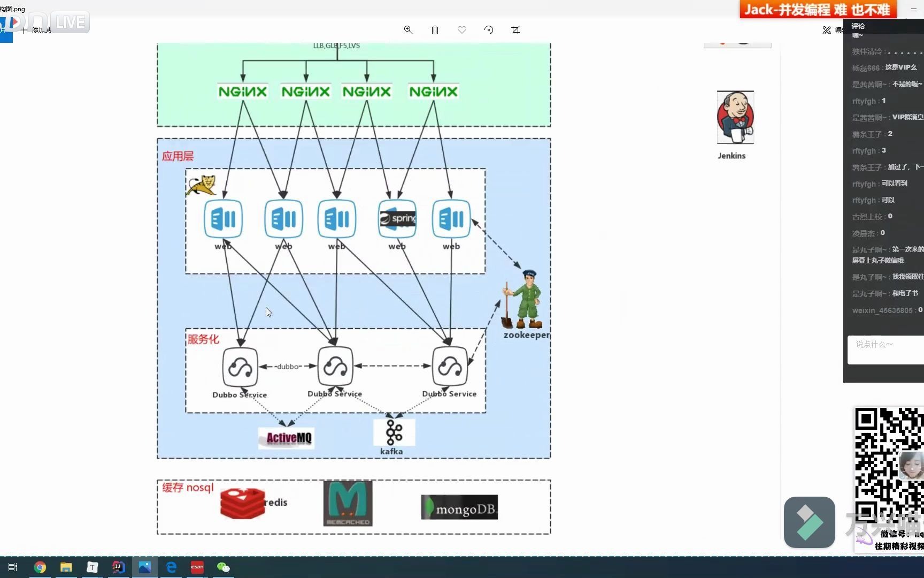
Task: Click the mongoDB logo
Action: click(x=460, y=507)
